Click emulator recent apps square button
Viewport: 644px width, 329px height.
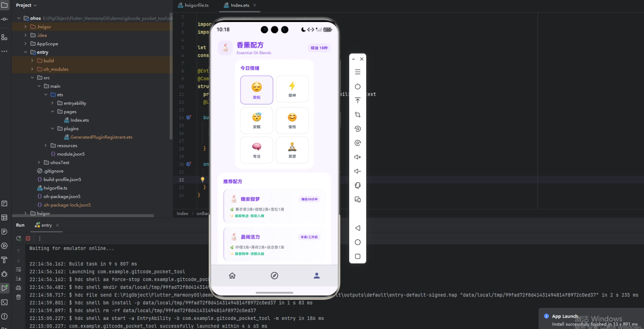(x=357, y=256)
